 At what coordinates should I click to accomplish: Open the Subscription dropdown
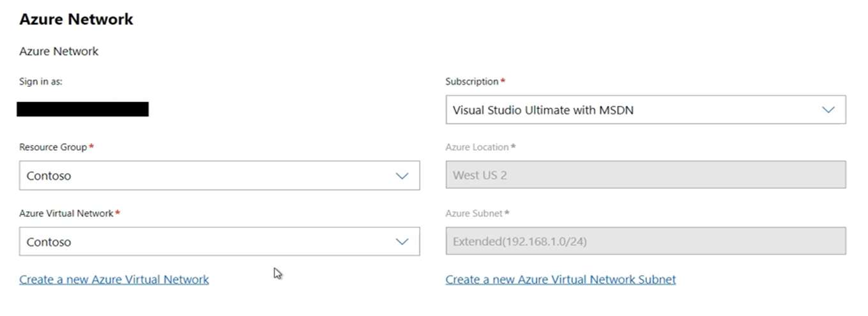tap(645, 110)
